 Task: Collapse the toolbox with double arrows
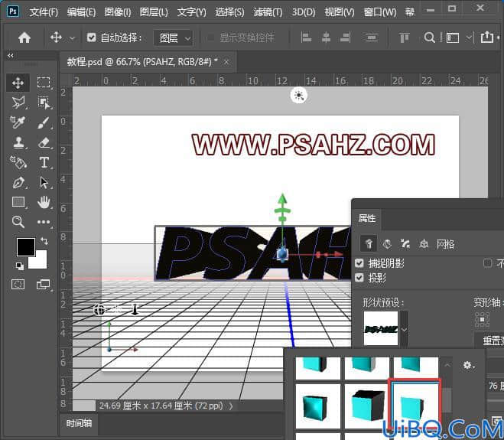pyautogui.click(x=11, y=55)
